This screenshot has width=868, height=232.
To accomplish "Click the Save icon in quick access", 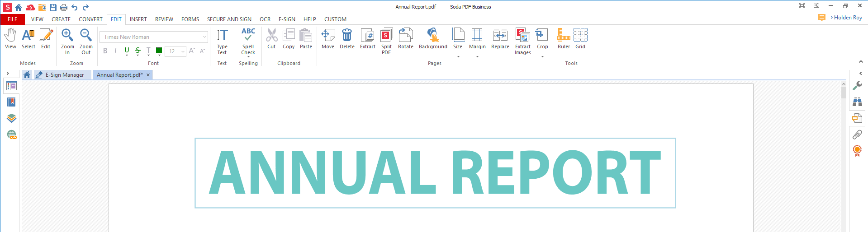I will tap(53, 7).
